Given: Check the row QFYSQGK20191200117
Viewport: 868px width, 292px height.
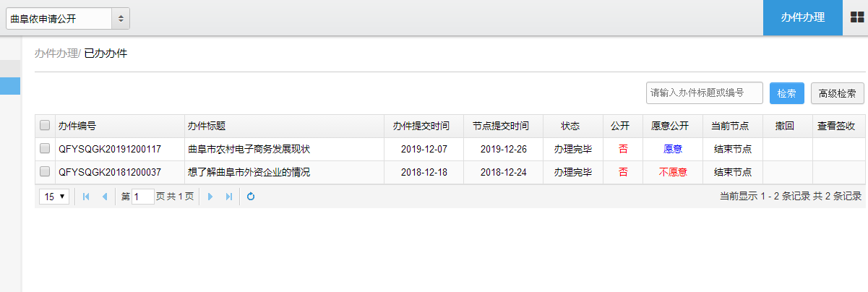Looking at the screenshot, I should [45, 149].
